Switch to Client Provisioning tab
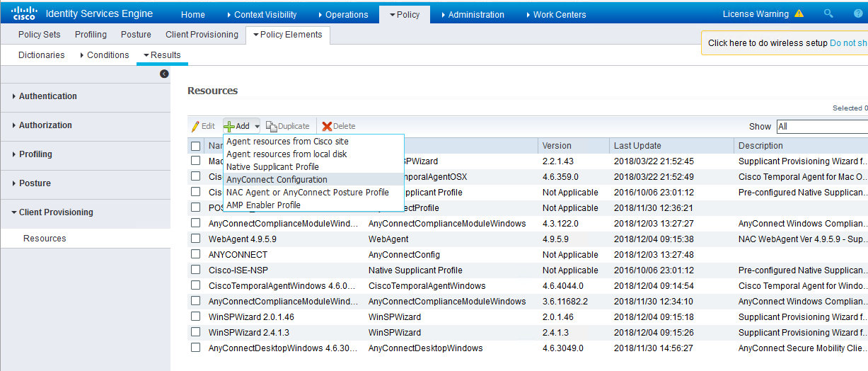The height and width of the screenshot is (371, 868). coord(202,35)
